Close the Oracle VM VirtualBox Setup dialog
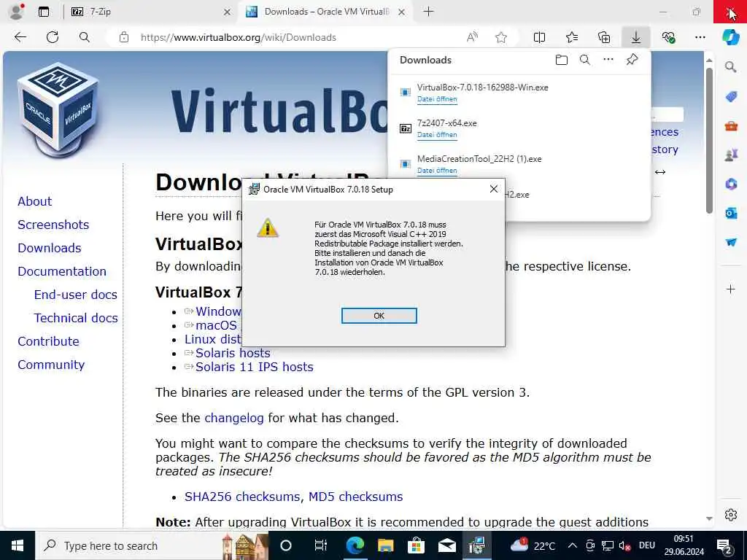The width and height of the screenshot is (747, 560). (494, 189)
